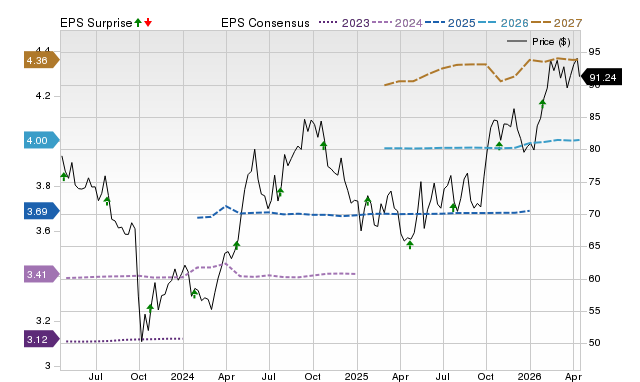640x382 pixels.
Task: Click the EPS Surprise legend label
Action: pyautogui.click(x=96, y=23)
